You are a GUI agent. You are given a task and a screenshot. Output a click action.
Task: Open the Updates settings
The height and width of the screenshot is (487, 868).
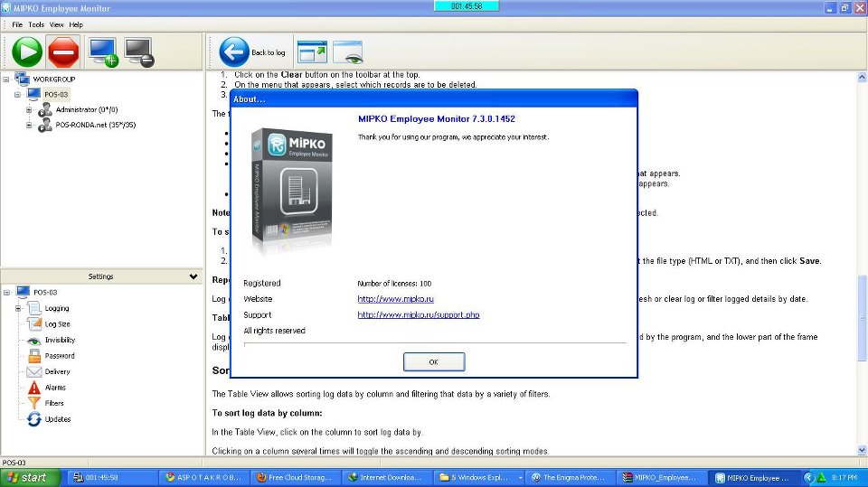(58, 419)
